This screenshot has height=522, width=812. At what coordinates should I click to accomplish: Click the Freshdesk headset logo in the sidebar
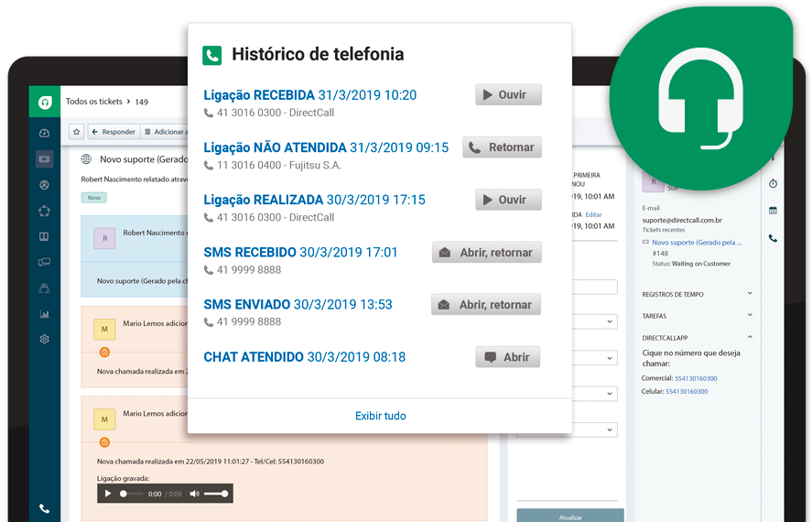[x=45, y=102]
